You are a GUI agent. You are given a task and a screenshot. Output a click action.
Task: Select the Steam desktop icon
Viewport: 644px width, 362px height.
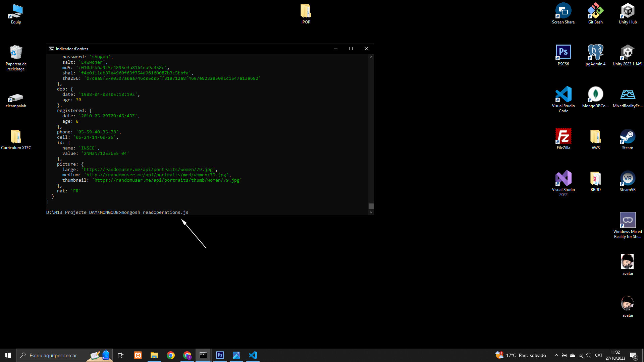628,139
